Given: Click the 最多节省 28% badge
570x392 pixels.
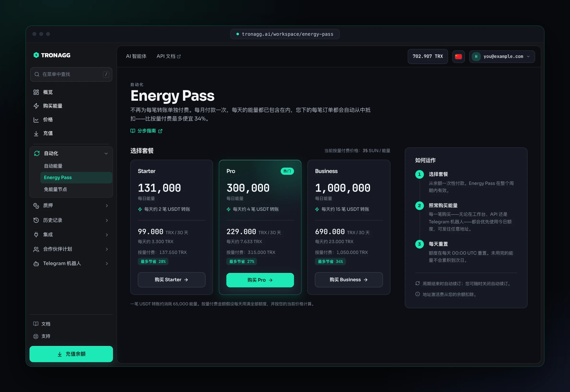Looking at the screenshot, I should coord(153,262).
